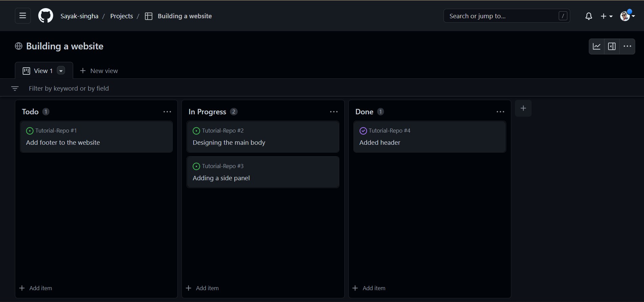Open project Insights chart icon
This screenshot has width=644, height=302.
[597, 46]
